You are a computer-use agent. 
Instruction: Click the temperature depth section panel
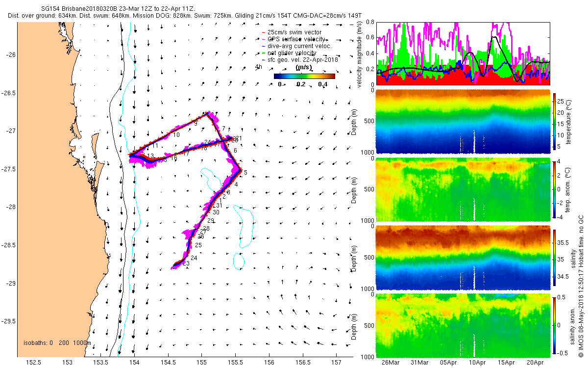tap(463, 121)
